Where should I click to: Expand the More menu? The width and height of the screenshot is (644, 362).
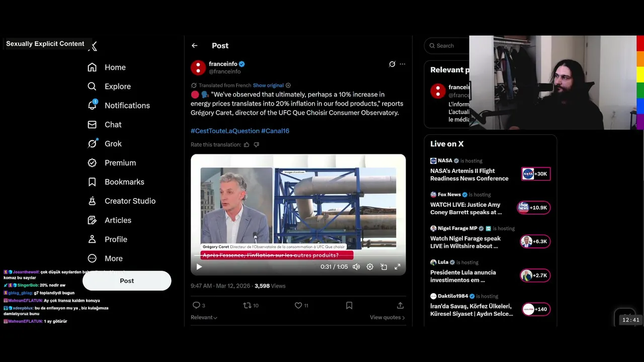(x=105, y=258)
